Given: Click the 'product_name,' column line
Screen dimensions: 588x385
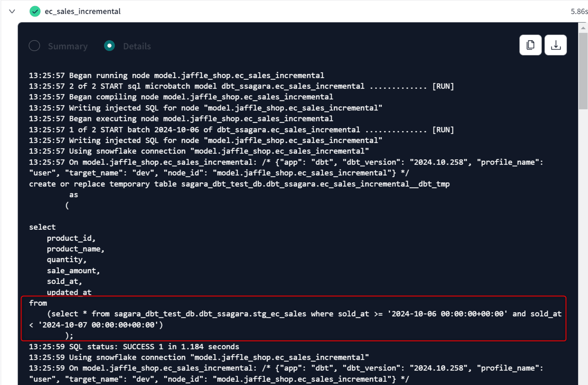Looking at the screenshot, I should pyautogui.click(x=76, y=249).
